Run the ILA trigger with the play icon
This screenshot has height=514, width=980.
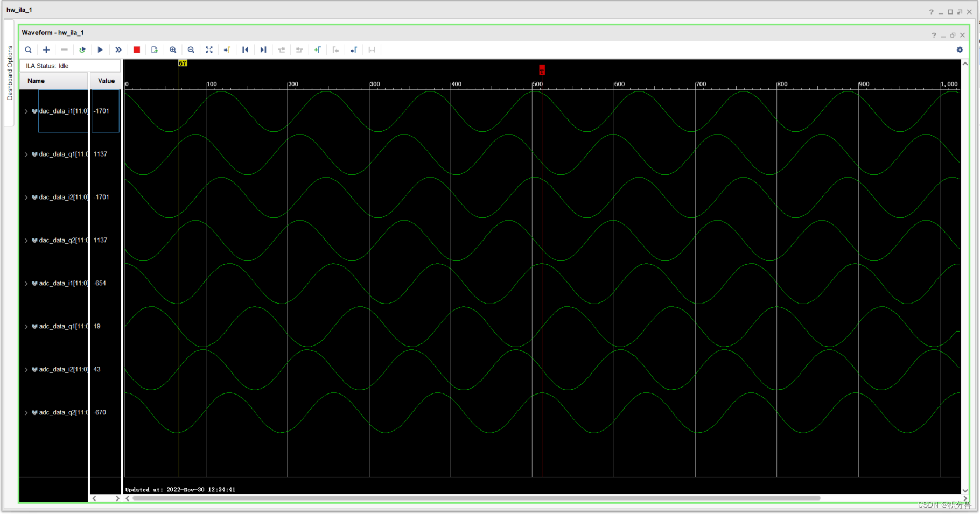[x=101, y=50]
